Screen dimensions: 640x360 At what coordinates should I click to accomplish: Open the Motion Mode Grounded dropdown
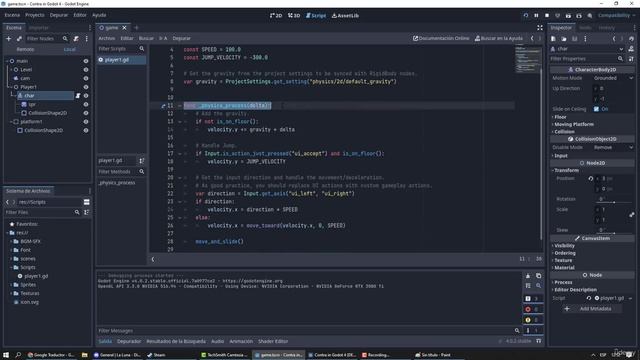613,78
